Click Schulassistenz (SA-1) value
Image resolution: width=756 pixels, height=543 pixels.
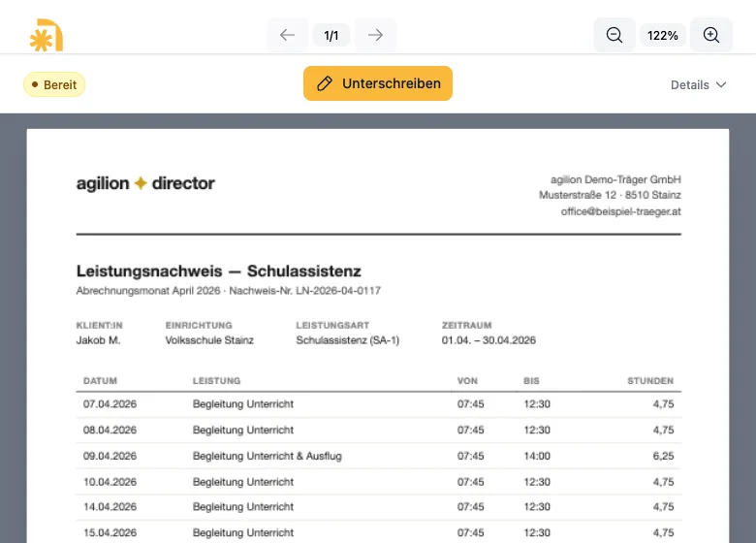[x=348, y=340]
